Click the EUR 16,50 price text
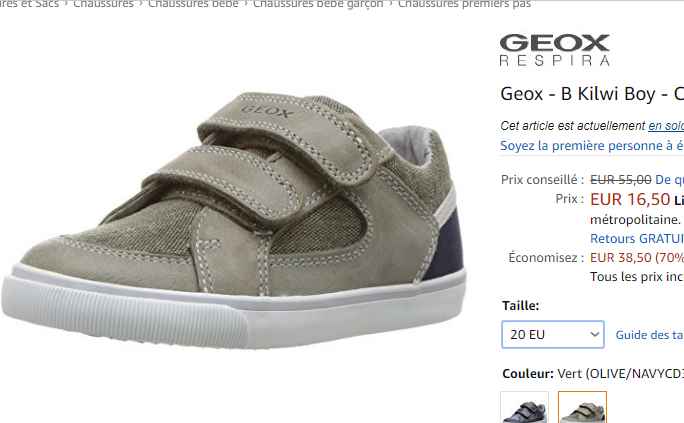Screen dimensions: 684x423 pos(630,199)
